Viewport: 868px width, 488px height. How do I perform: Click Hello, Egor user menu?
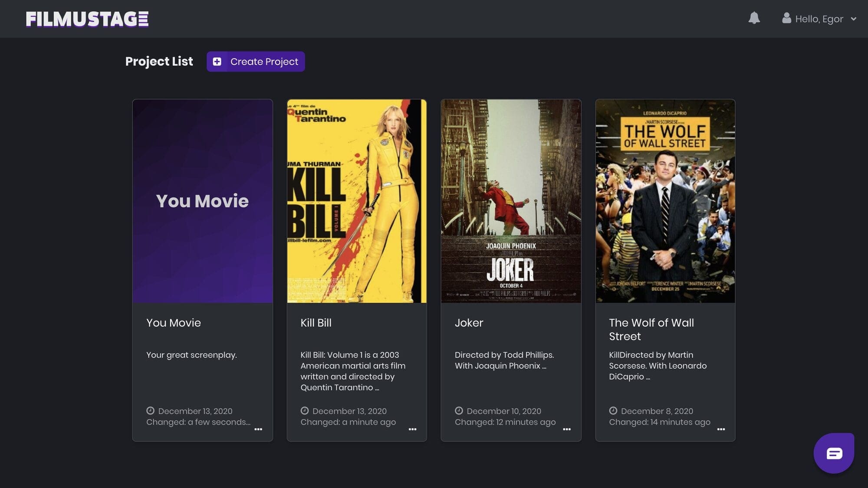819,19
